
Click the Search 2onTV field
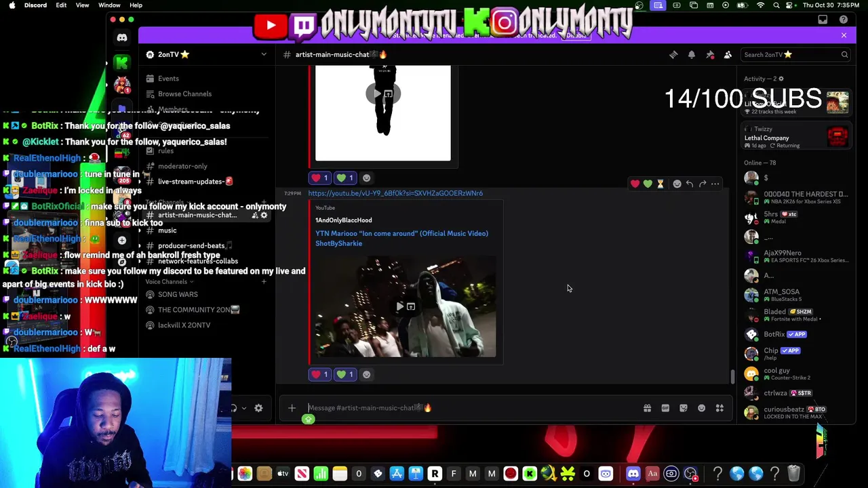796,55
